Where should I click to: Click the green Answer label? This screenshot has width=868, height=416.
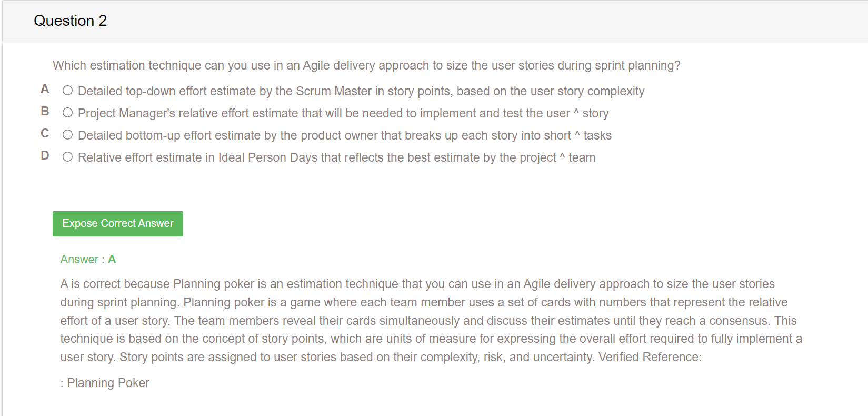[x=79, y=260]
